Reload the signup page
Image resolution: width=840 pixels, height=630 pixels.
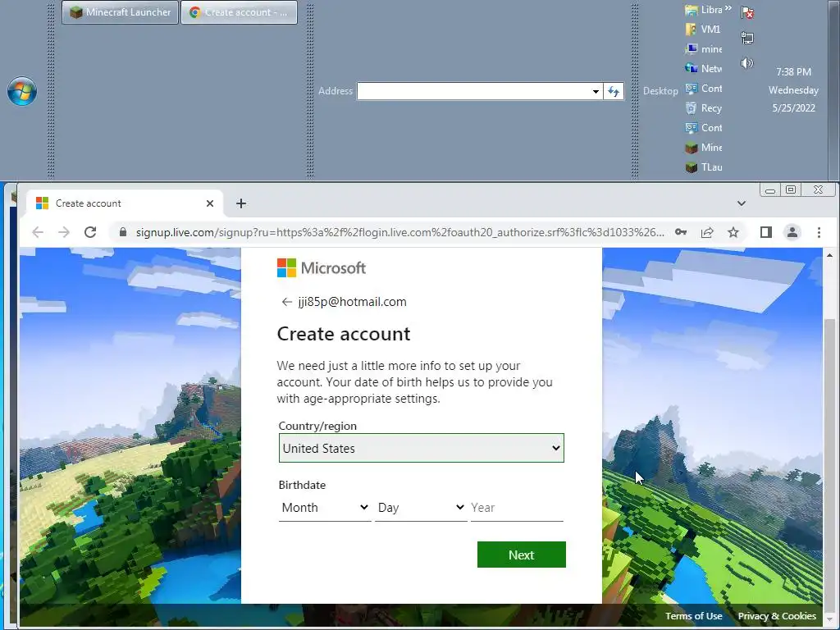point(90,232)
